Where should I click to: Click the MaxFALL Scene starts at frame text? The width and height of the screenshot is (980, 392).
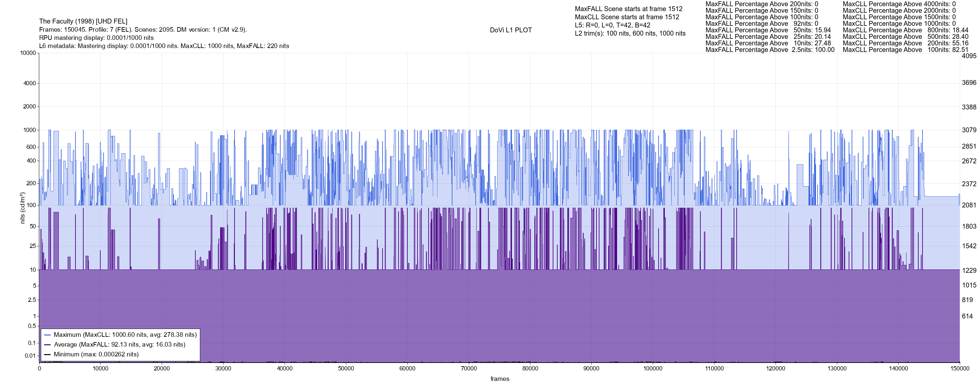pyautogui.click(x=629, y=9)
